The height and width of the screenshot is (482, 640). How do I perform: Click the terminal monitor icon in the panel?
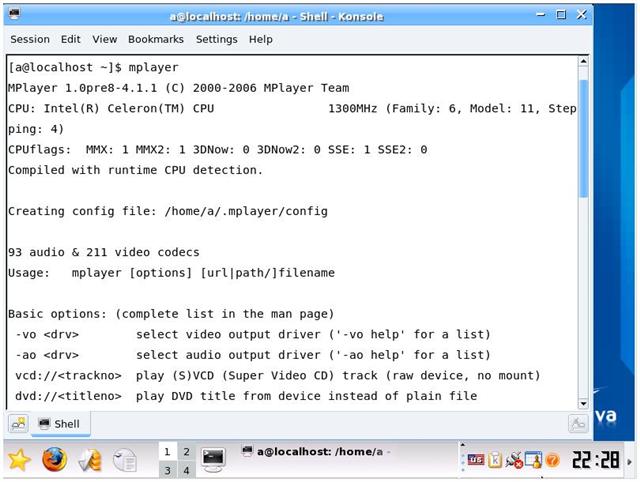pyautogui.click(x=213, y=460)
